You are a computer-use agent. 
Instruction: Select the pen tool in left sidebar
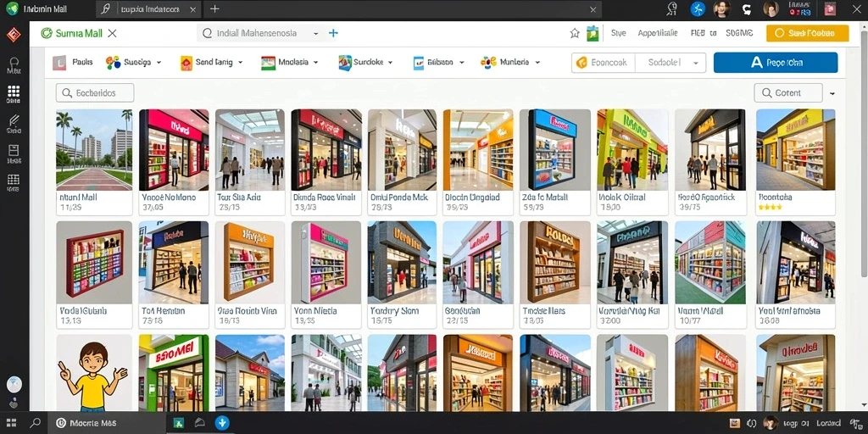pos(14,120)
